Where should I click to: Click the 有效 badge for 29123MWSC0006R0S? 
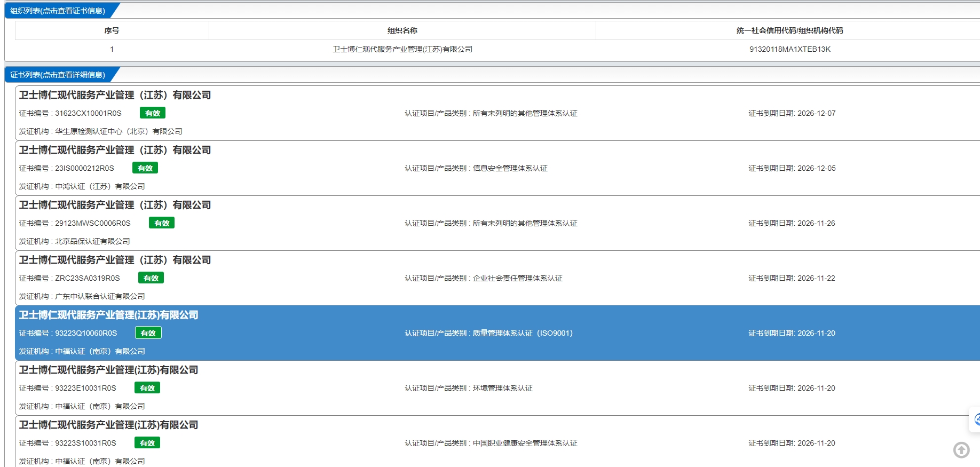point(162,223)
